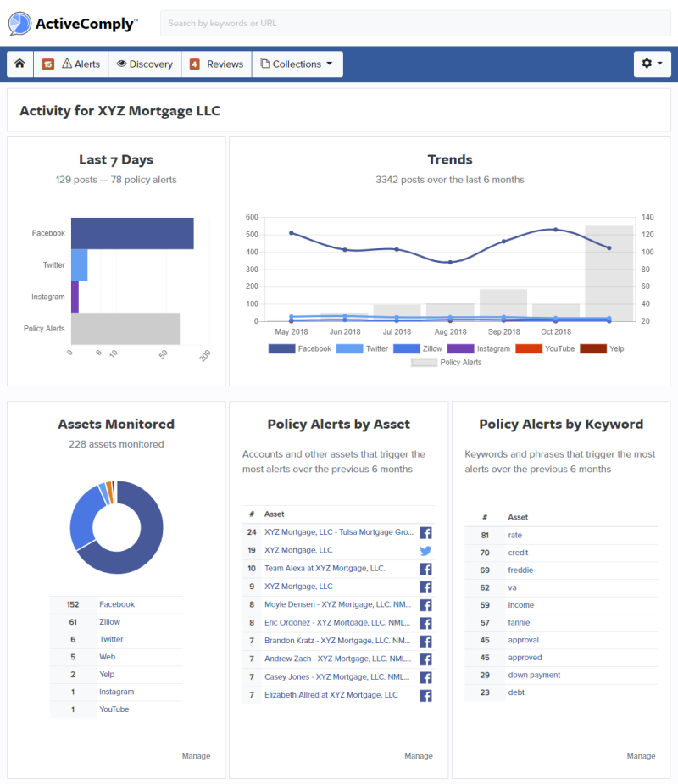Image resolution: width=678 pixels, height=784 pixels.
Task: Expand the Collections dropdown
Action: click(297, 64)
